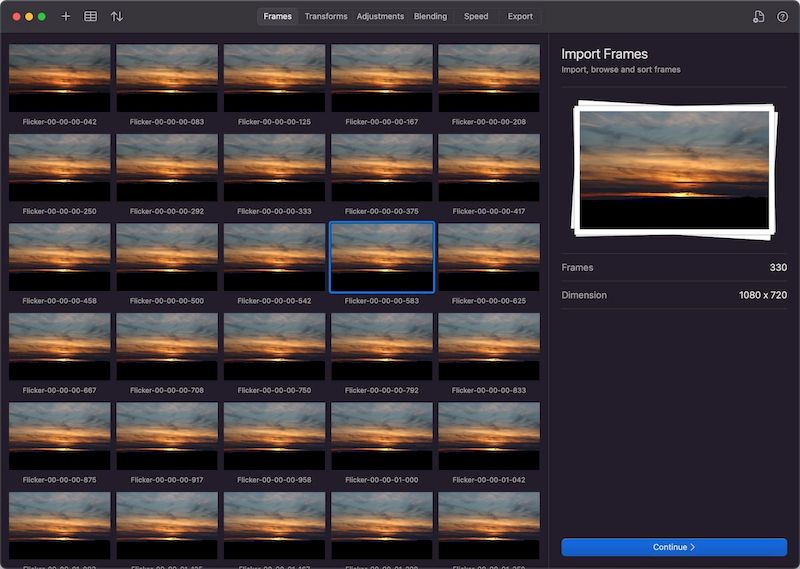Go to the Adjustments tab
Screen dimensions: 800x569
[x=380, y=17]
